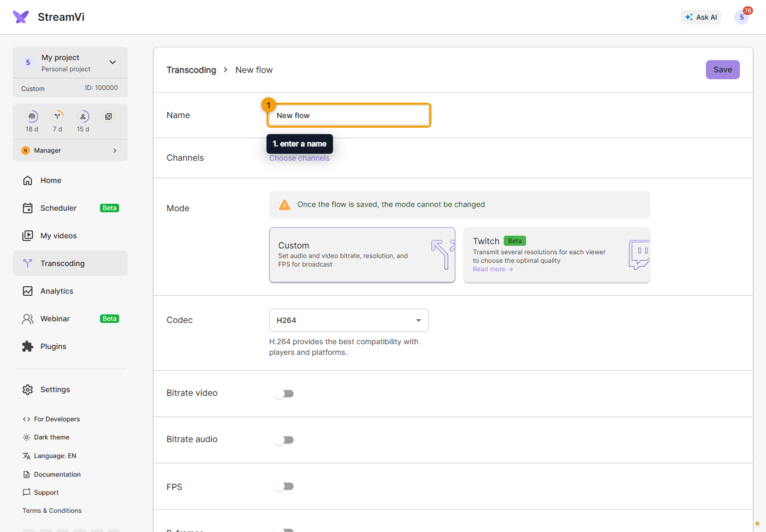Viewport: 766px width, 532px height.
Task: Select the Custom mode card
Action: [362, 255]
